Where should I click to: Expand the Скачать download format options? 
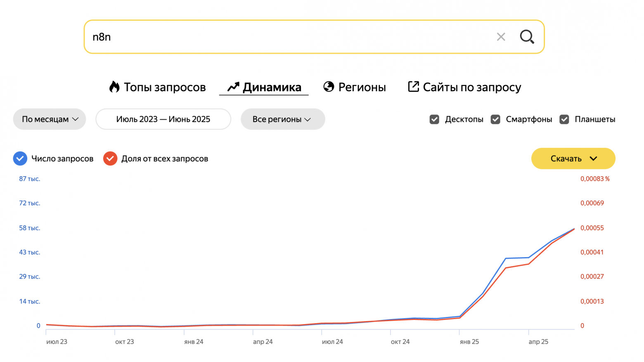pos(594,159)
